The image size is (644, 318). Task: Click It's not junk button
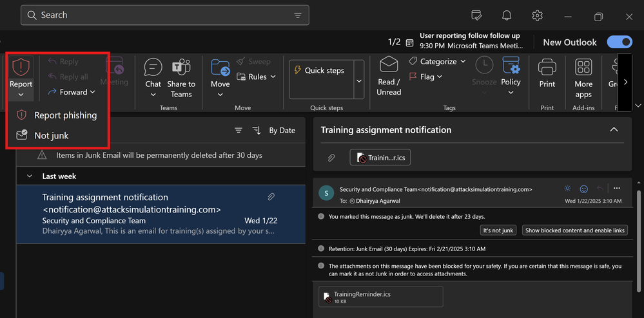(498, 230)
